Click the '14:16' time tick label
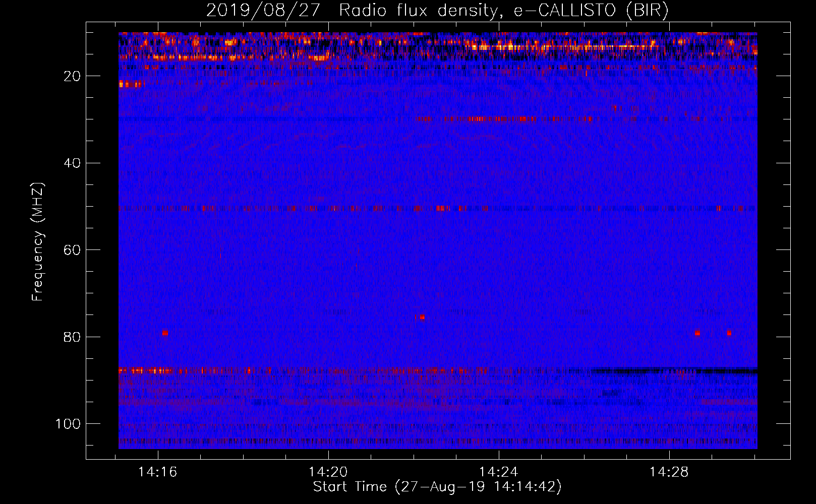816x504 pixels. click(158, 472)
